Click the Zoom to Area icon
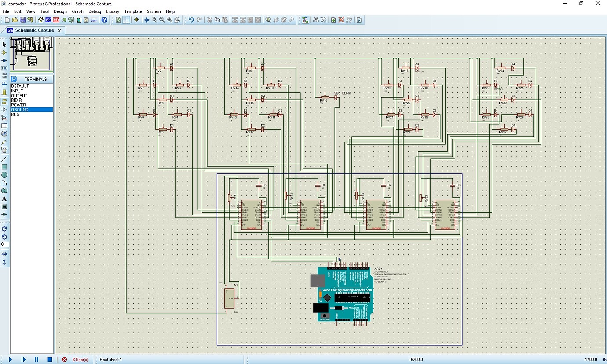 pos(177,20)
